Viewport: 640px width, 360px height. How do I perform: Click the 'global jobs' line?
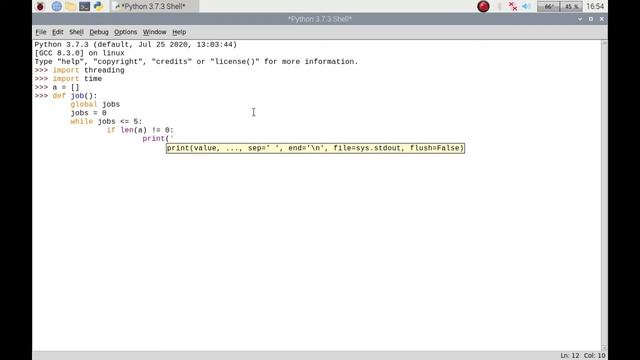click(x=95, y=104)
